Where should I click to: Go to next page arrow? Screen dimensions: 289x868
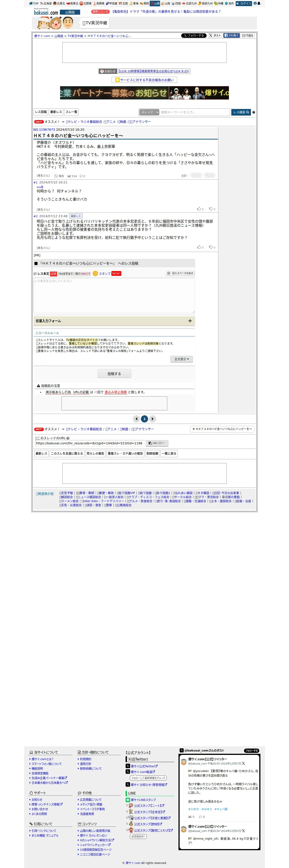pyautogui.click(x=152, y=419)
